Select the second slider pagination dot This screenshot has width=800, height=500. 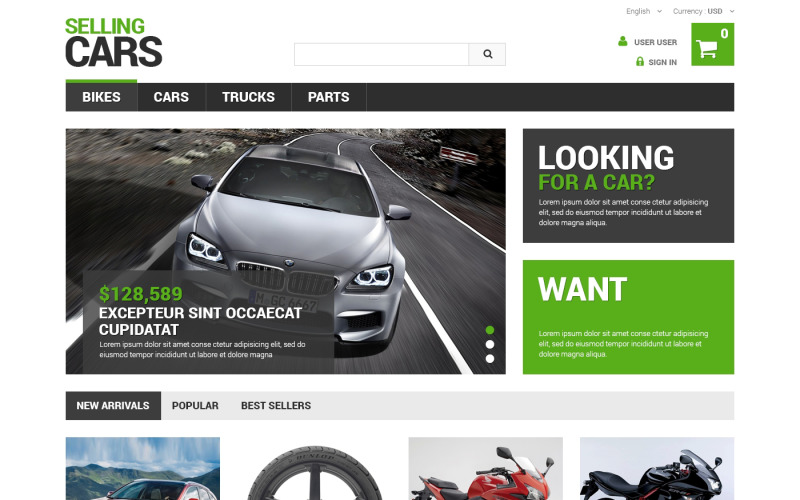click(490, 344)
